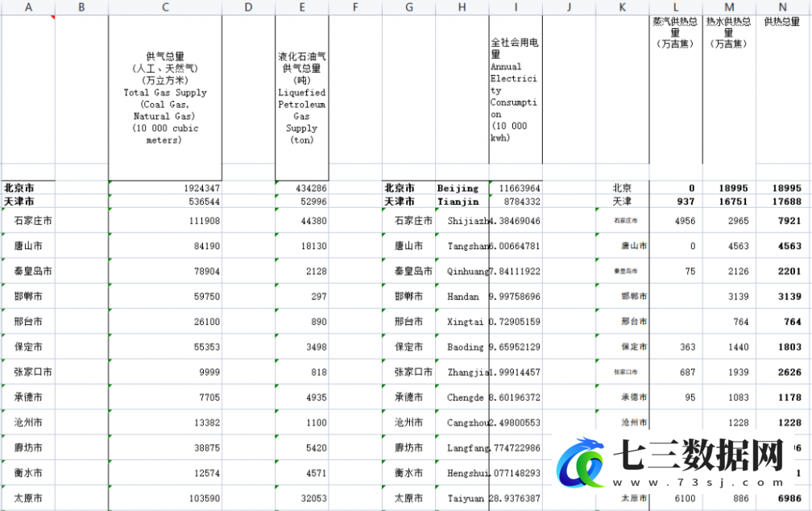Click the Beijing cell in column H
812x511 pixels.
pos(462,188)
